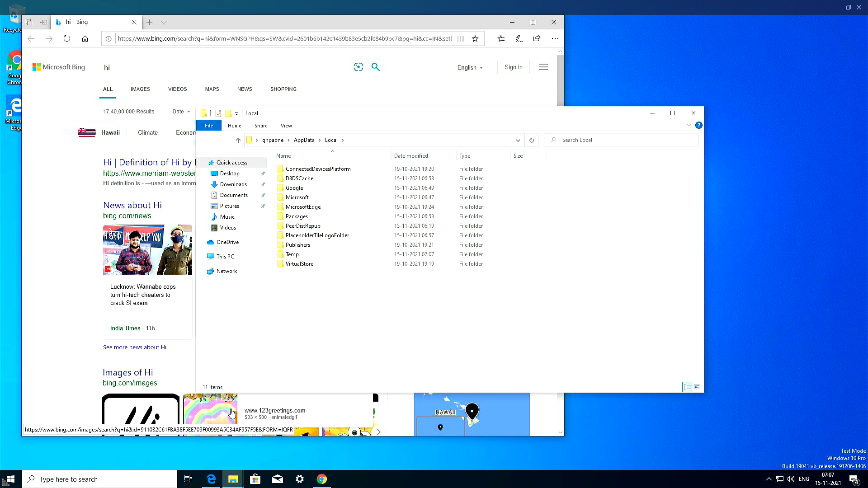The image size is (868, 488).
Task: Switch to large thumbnails view in status bar
Action: (697, 387)
